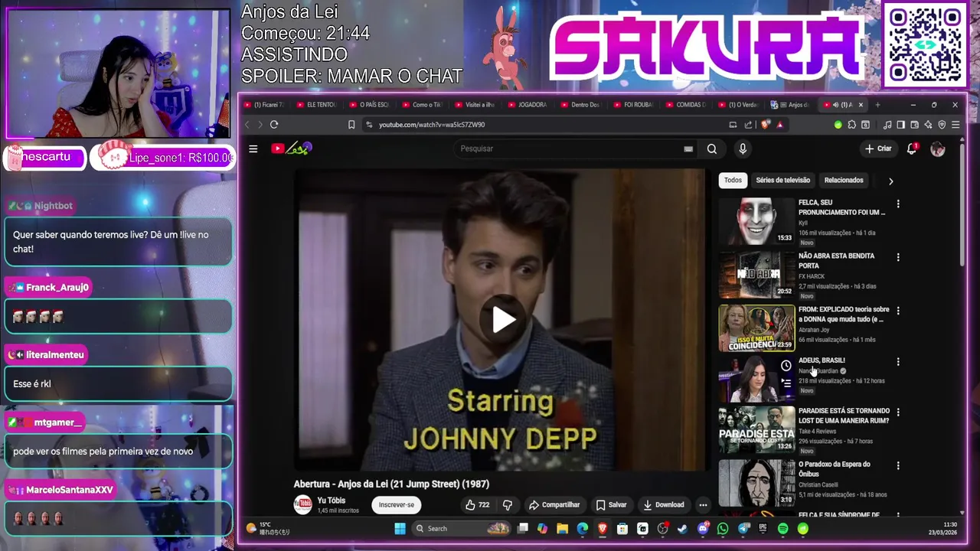Open Steam from the taskbar
980x551 pixels.
click(682, 529)
